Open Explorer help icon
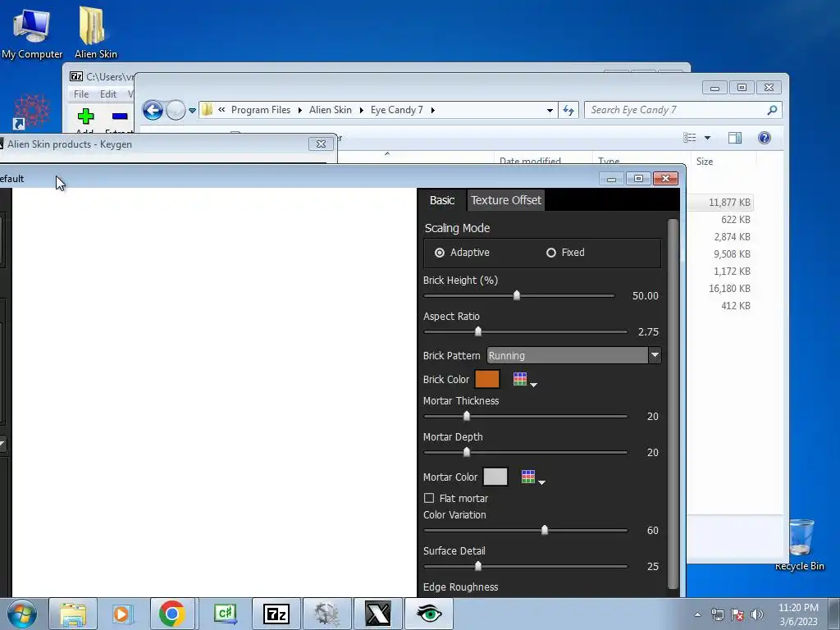 tap(765, 138)
